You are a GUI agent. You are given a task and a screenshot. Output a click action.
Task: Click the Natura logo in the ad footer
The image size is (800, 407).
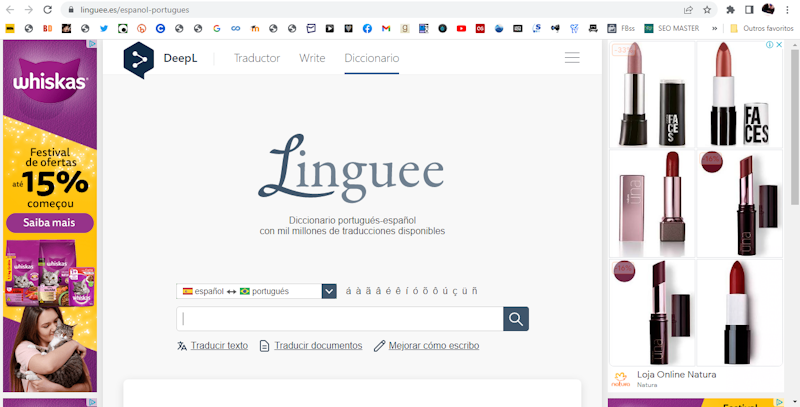click(x=620, y=379)
